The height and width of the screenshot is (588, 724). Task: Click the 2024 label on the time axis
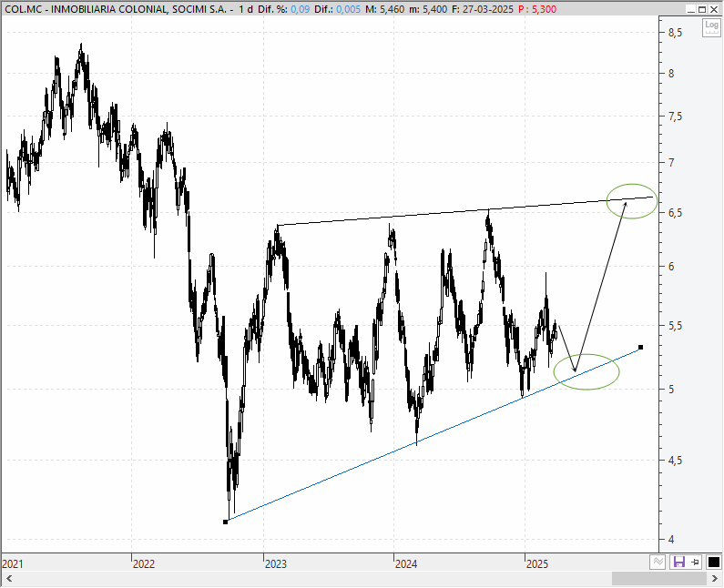tap(406, 564)
